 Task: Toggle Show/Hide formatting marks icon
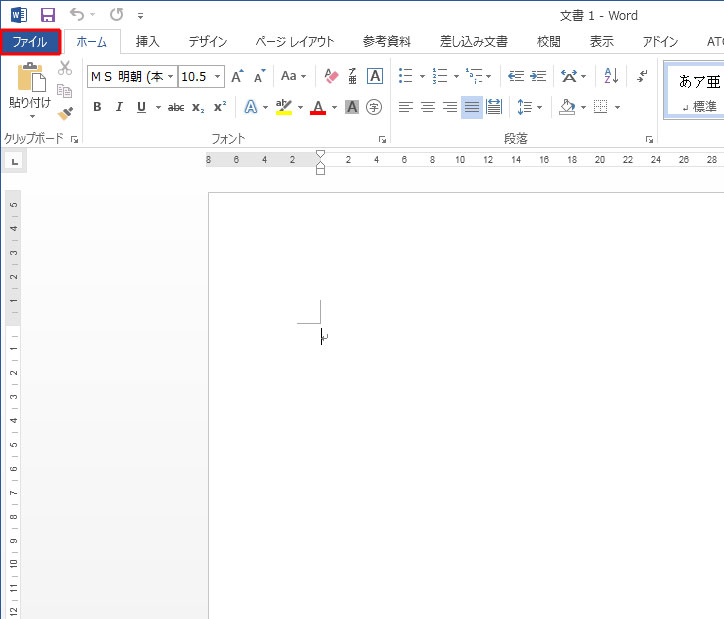[641, 76]
